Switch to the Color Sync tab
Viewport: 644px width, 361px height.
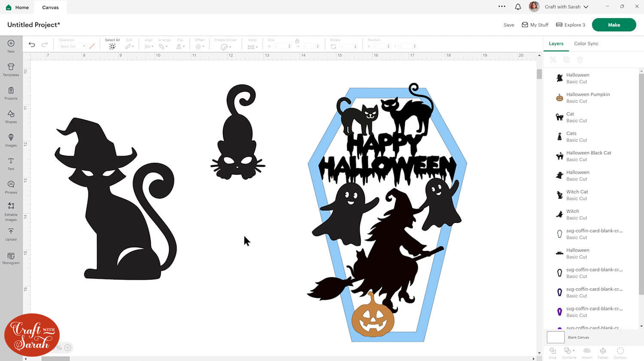[x=586, y=44]
